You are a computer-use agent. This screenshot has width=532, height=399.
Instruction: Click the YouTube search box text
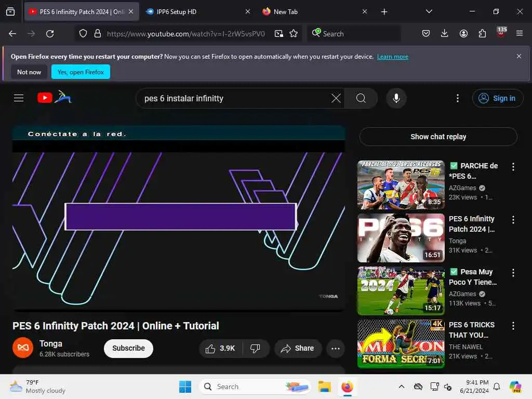(183, 98)
